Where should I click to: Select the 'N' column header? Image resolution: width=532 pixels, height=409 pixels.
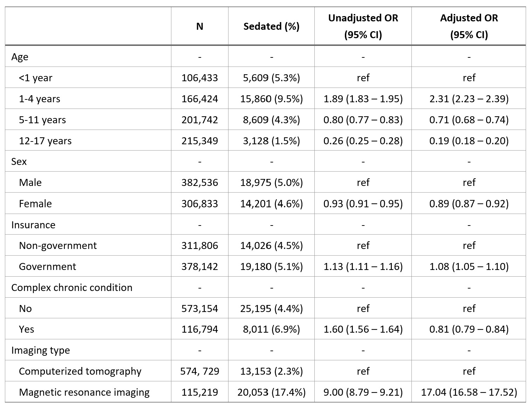[200, 27]
